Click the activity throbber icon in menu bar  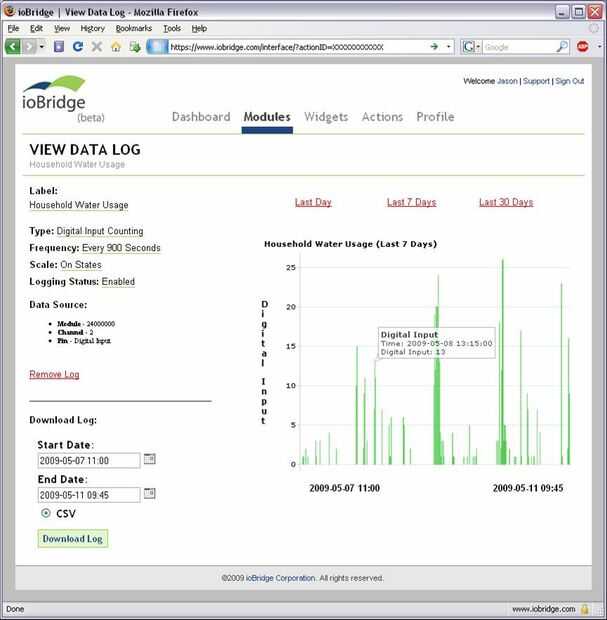[x=594, y=28]
